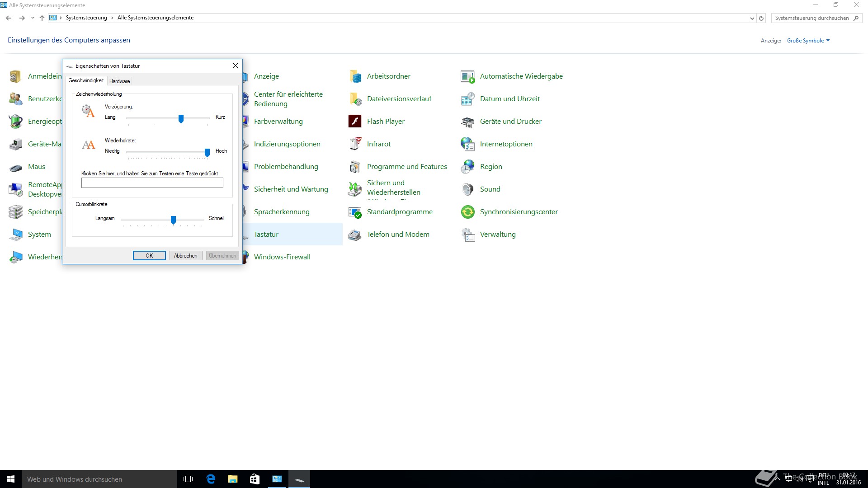Click the Internetoptionen globe icon

pyautogui.click(x=467, y=144)
